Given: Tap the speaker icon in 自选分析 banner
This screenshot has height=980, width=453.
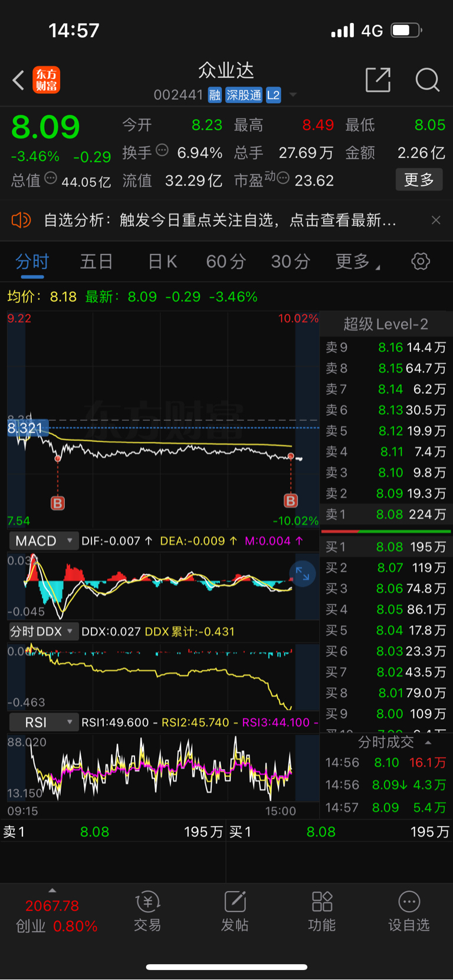Looking at the screenshot, I should (x=21, y=220).
